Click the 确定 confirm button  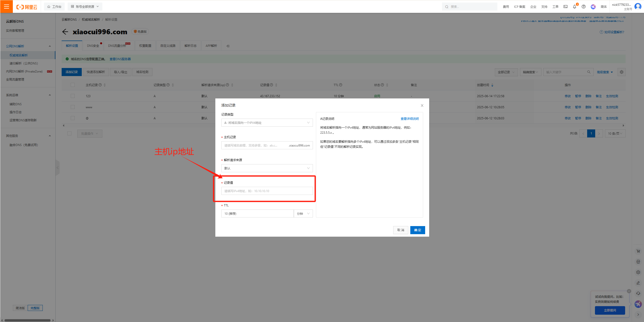[x=417, y=230]
